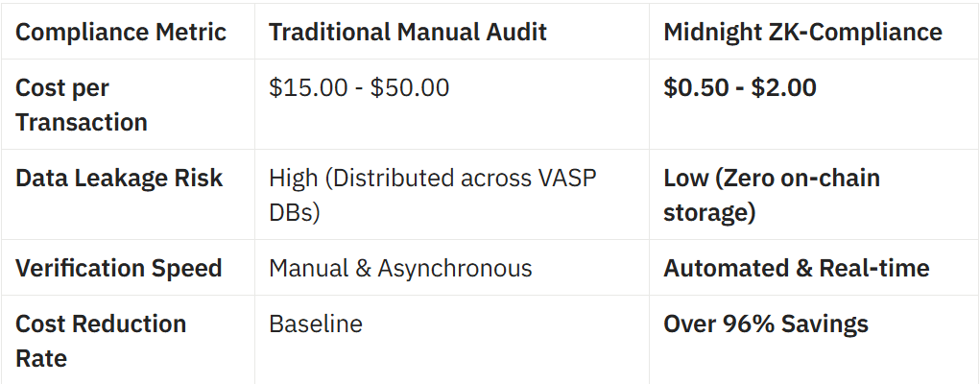The width and height of the screenshot is (980, 384).
Task: Click the Manual & Asynchronous cell
Action: [400, 268]
